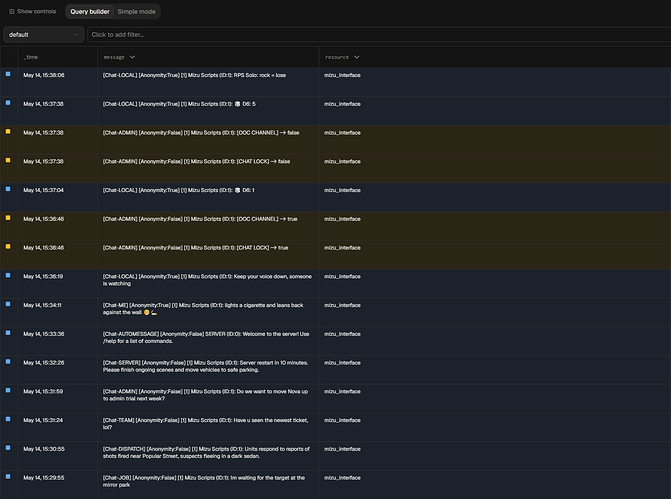
Task: Click the add filter input field
Action: pyautogui.click(x=379, y=35)
